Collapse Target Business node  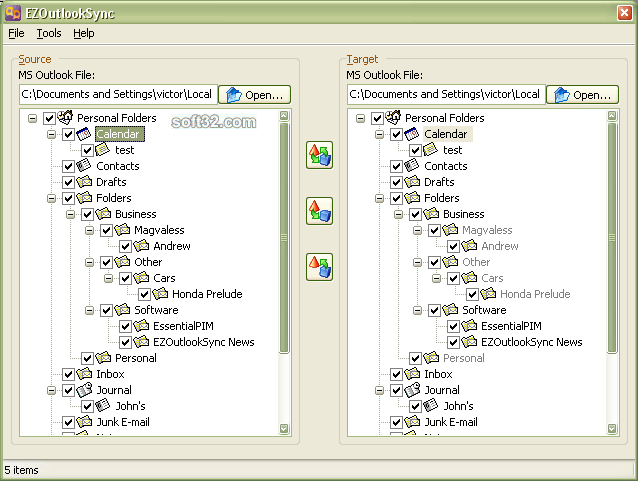[x=399, y=214]
